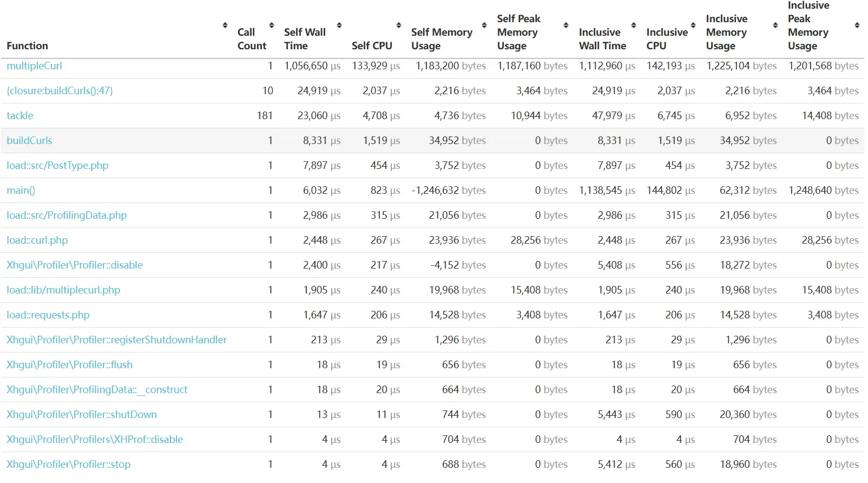Click the Inclusive CPU sort arrows
868x483 pixels.
693,25
